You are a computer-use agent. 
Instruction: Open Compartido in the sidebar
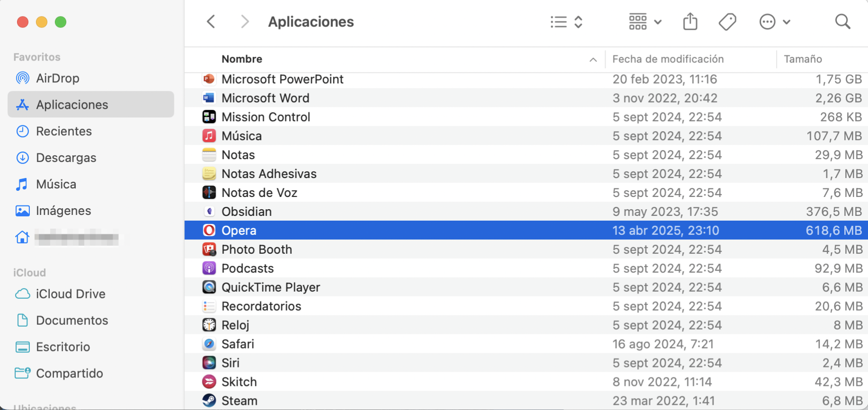(91, 374)
